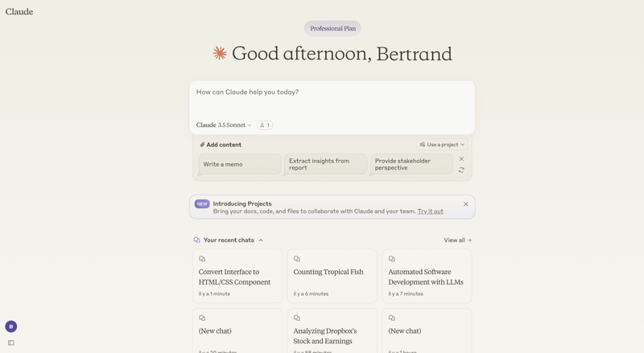Click the 'il y a 6 minutes' timestamp
The height and width of the screenshot is (353, 644).
point(311,293)
